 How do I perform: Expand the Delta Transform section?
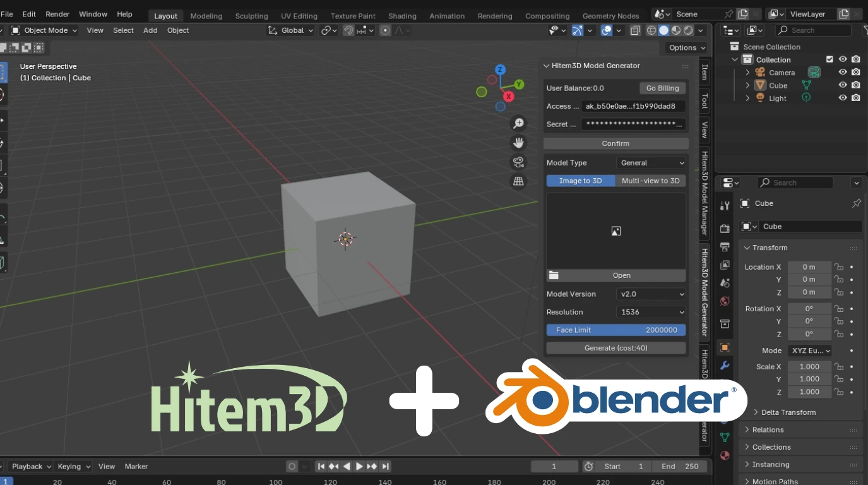[788, 412]
